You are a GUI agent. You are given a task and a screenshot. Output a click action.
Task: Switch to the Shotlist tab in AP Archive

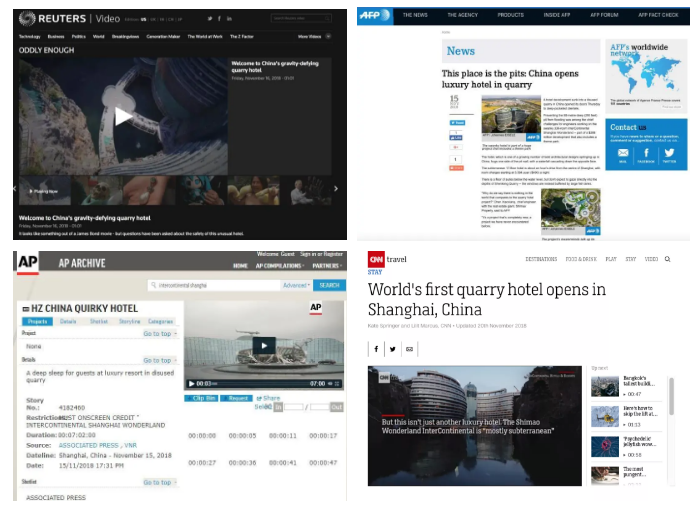click(x=97, y=322)
